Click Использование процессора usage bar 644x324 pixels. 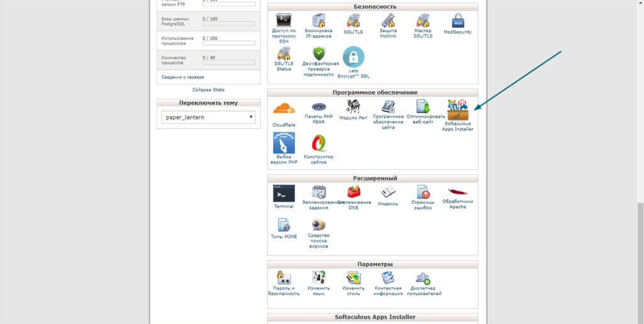(x=229, y=43)
